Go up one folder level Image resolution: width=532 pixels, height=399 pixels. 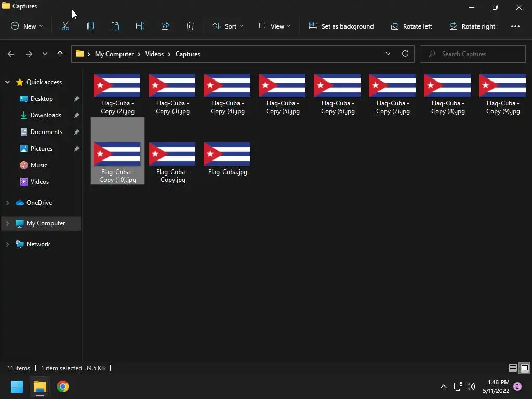click(60, 54)
